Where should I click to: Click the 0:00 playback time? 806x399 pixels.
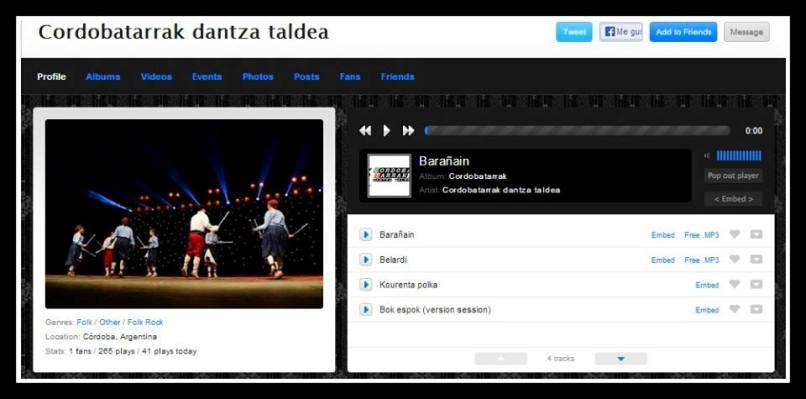(x=754, y=131)
